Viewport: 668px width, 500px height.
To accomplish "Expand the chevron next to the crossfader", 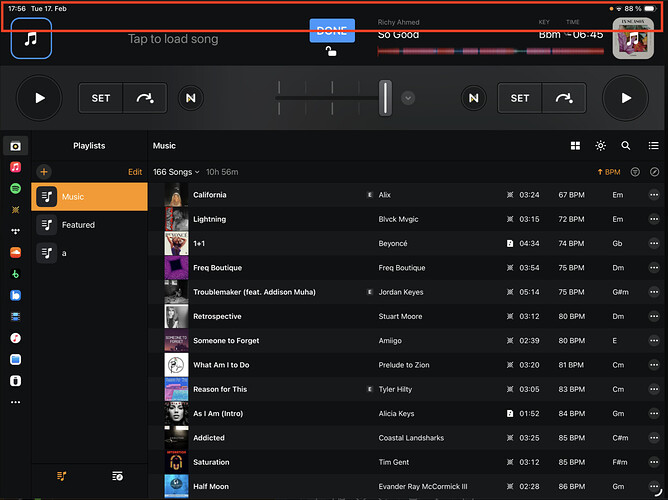I will point(407,98).
